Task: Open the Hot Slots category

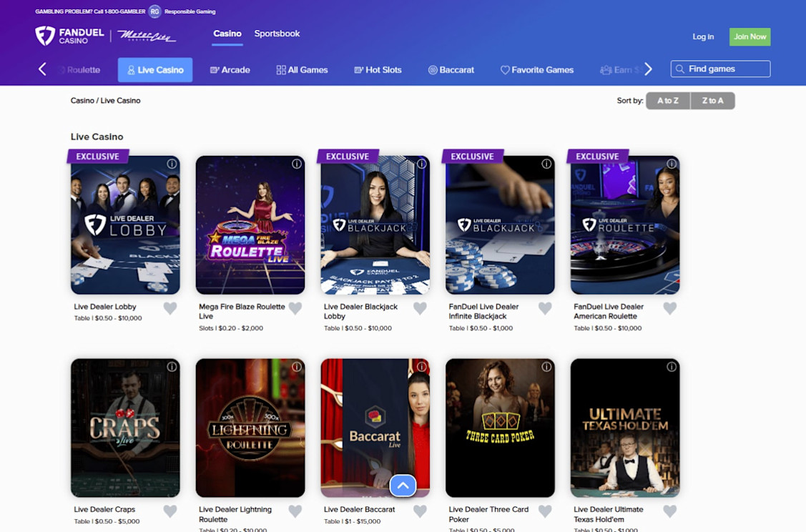Action: pos(378,70)
